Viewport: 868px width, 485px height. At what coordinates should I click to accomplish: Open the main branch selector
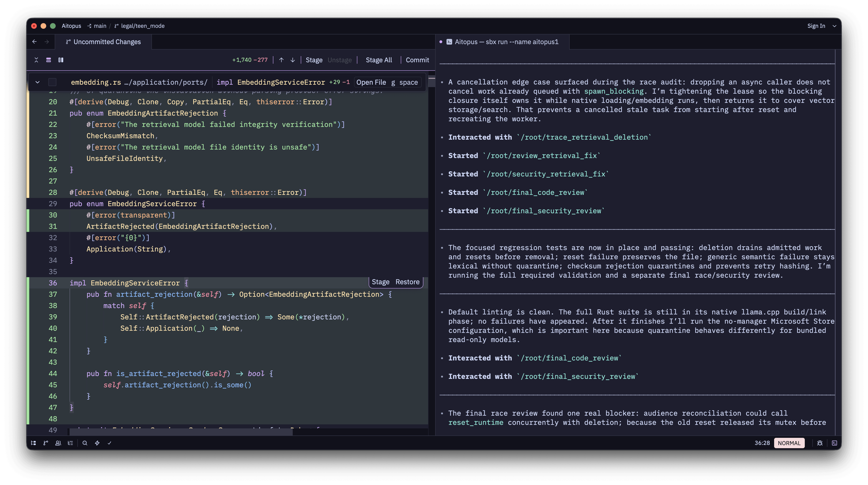click(x=97, y=26)
